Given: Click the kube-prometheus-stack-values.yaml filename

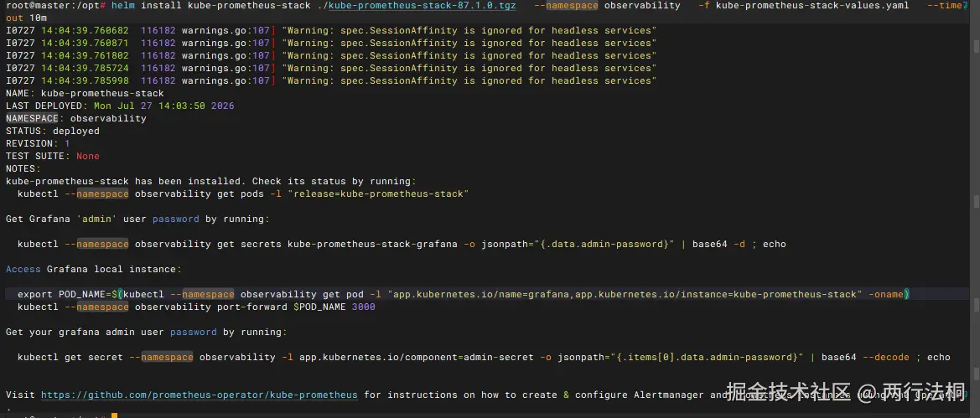Looking at the screenshot, I should pyautogui.click(x=811, y=6).
